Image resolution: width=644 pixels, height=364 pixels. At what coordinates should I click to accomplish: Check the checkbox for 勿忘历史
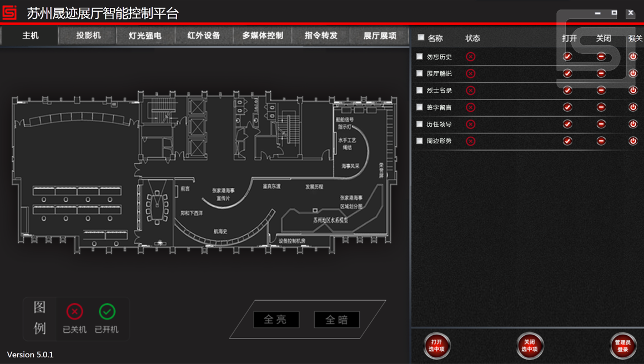[420, 56]
